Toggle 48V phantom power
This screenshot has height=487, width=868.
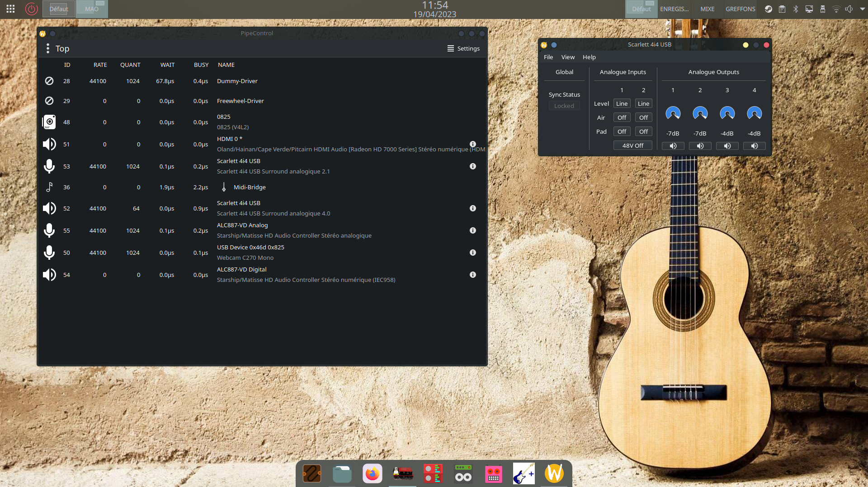pos(632,145)
